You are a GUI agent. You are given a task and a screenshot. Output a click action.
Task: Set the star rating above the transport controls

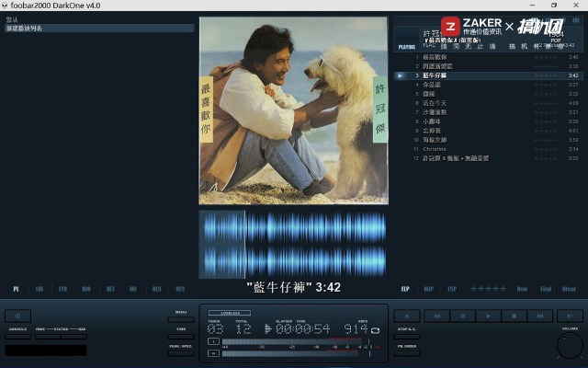(x=488, y=289)
